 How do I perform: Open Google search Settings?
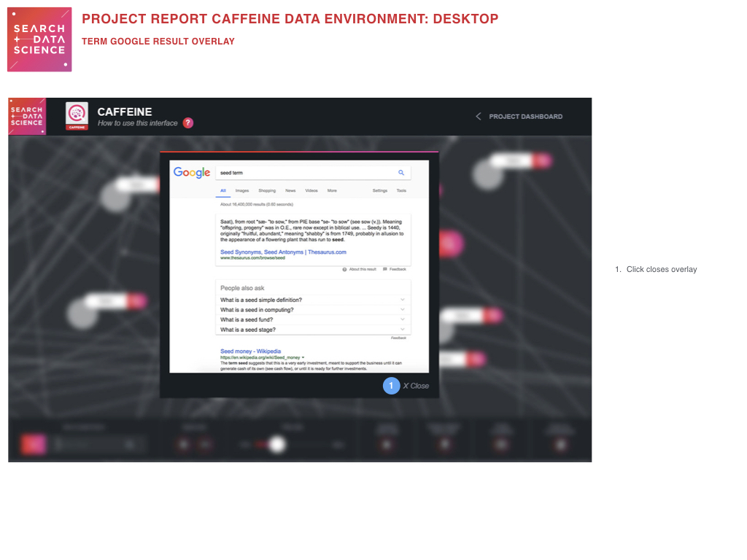[379, 190]
